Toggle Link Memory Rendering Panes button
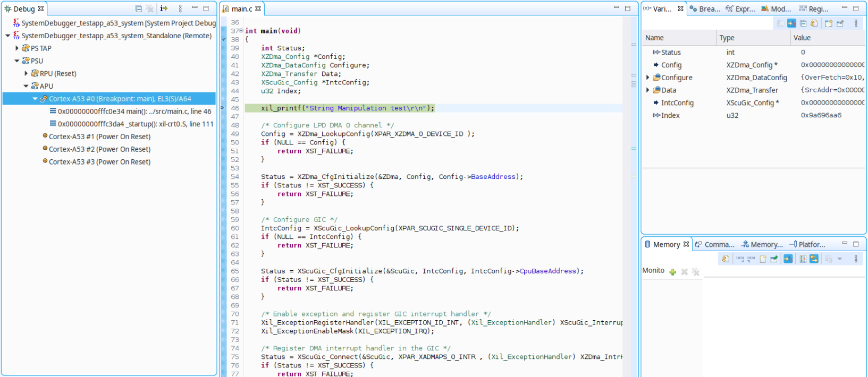Image resolution: width=868 pixels, height=377 pixels. 814,259
